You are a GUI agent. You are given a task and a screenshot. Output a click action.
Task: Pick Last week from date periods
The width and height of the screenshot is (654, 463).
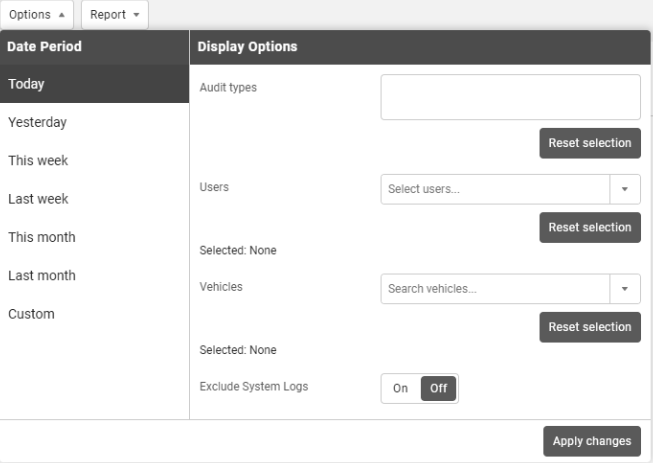point(94,199)
